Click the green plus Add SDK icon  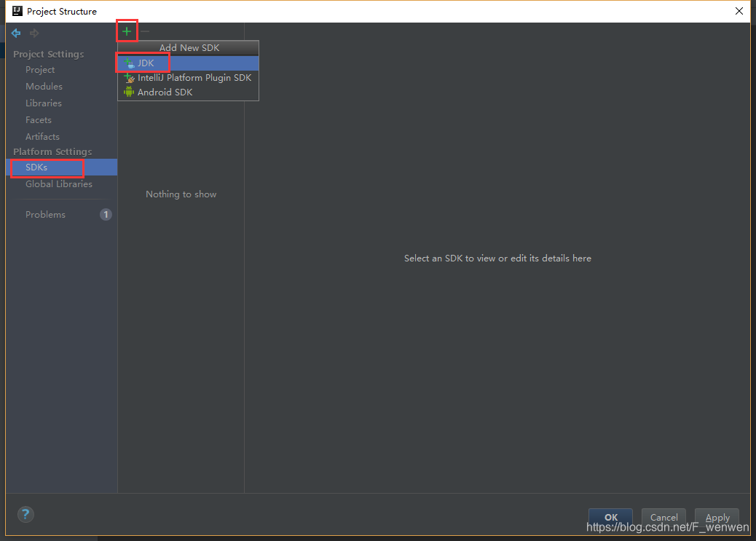coord(127,31)
